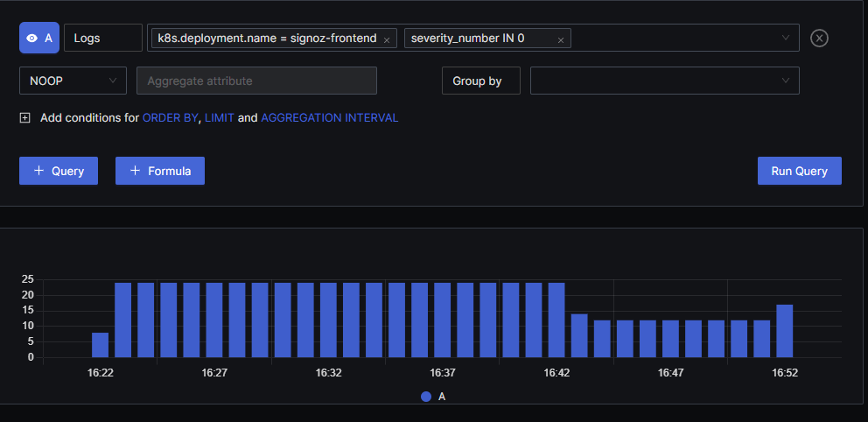Expand the filter search dropdown chevron
This screenshot has height=422, width=868.
pos(786,38)
